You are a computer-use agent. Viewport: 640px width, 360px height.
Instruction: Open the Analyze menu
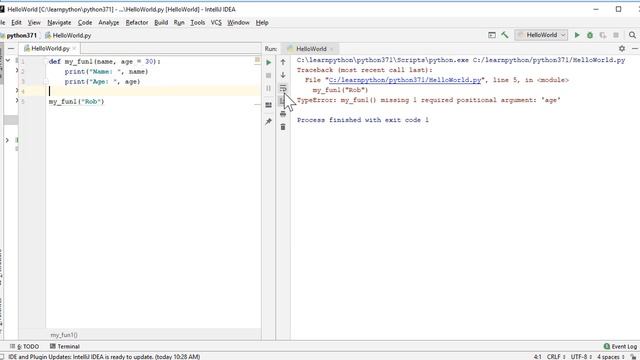point(109,22)
